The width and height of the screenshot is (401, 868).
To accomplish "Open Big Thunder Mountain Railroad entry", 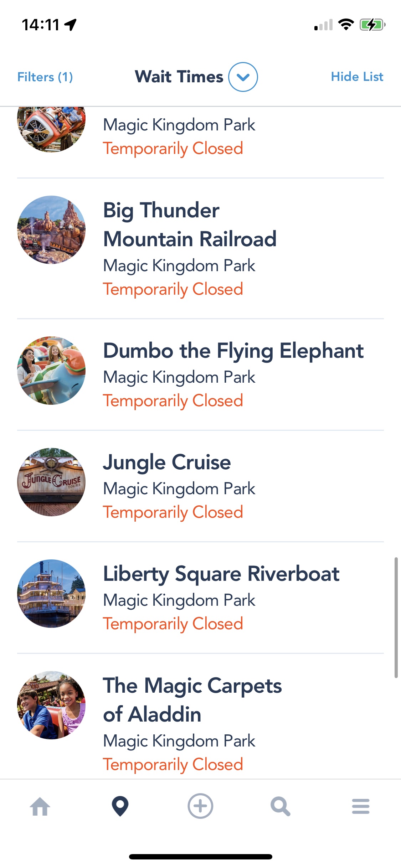I will click(200, 248).
